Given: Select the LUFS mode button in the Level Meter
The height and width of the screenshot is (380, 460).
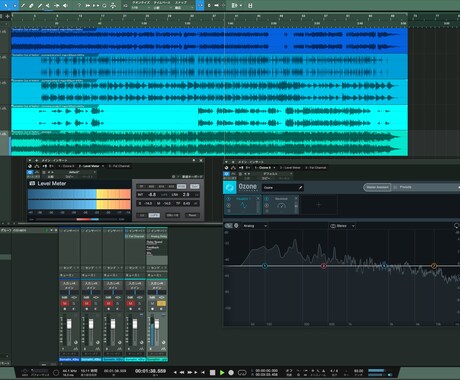Looking at the screenshot, I should click(154, 215).
